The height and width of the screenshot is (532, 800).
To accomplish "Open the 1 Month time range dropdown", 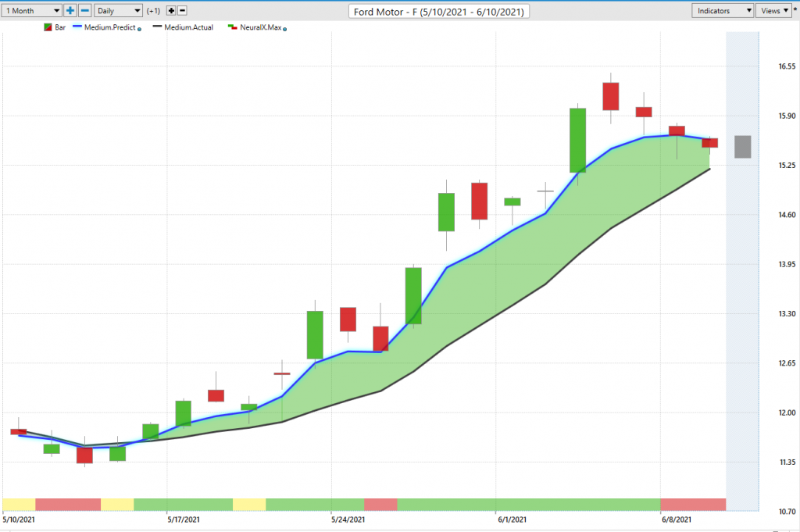I will pyautogui.click(x=30, y=11).
